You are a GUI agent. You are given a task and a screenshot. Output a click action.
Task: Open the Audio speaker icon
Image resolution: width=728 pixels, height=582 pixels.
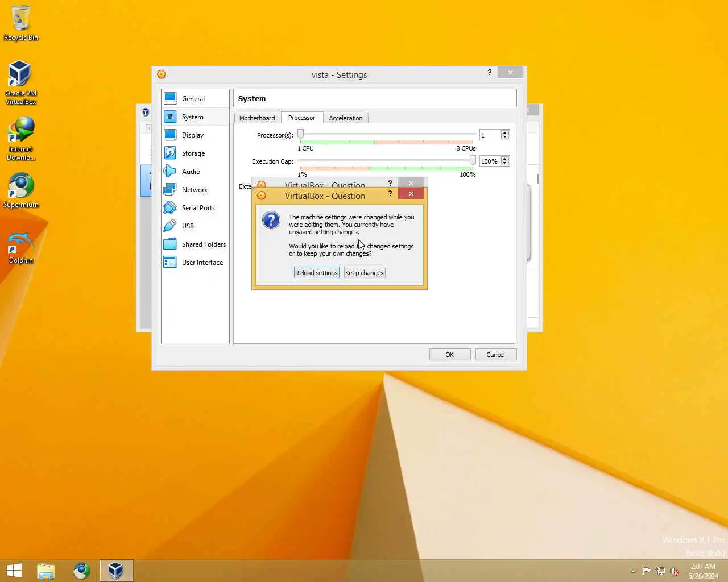170,171
